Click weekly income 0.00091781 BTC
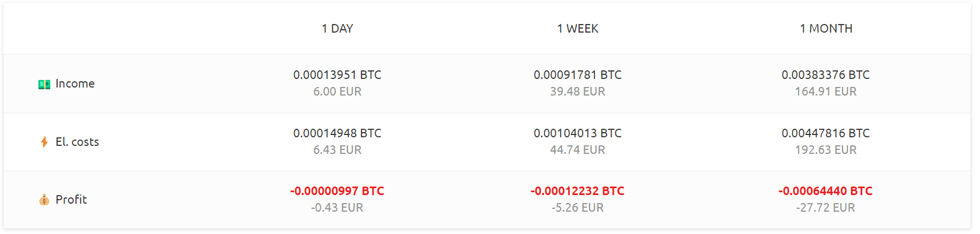Viewport: 980px width, 234px height. coord(577,75)
